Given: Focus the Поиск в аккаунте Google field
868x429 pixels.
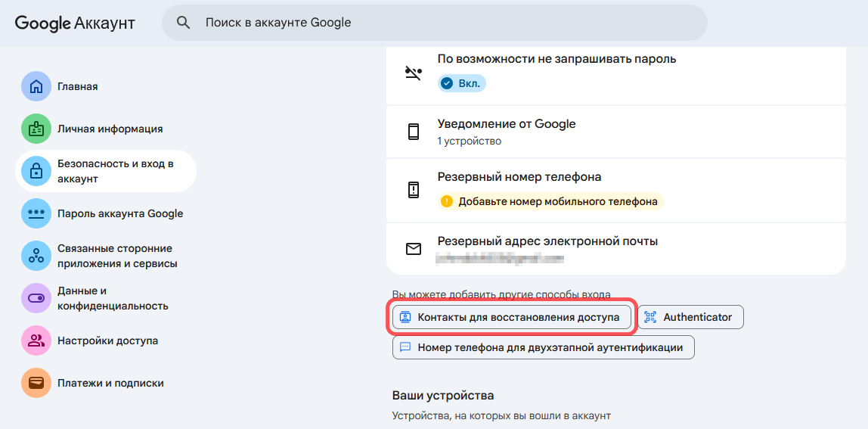Looking at the screenshot, I should [x=446, y=23].
